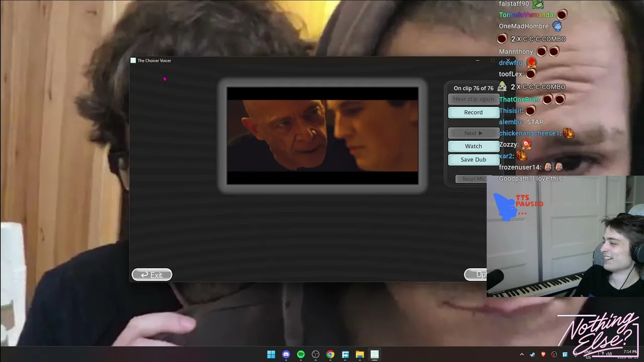Open Spotify from the taskbar
Screen dimensions: 644x362
tap(301, 354)
